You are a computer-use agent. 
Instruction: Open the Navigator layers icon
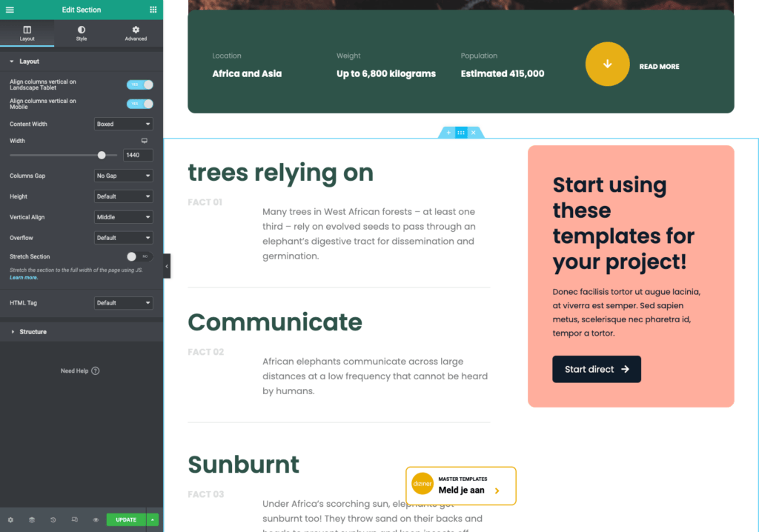[32, 519]
